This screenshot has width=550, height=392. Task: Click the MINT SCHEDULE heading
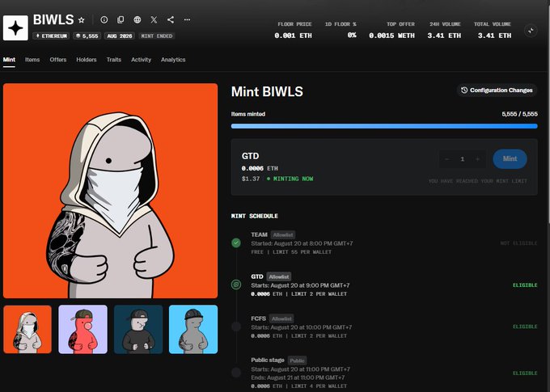pyautogui.click(x=254, y=216)
